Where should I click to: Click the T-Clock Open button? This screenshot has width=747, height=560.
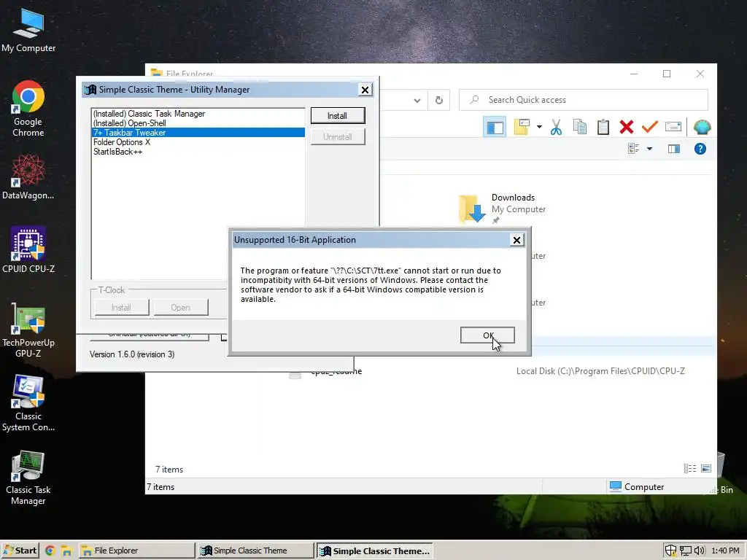(x=181, y=308)
